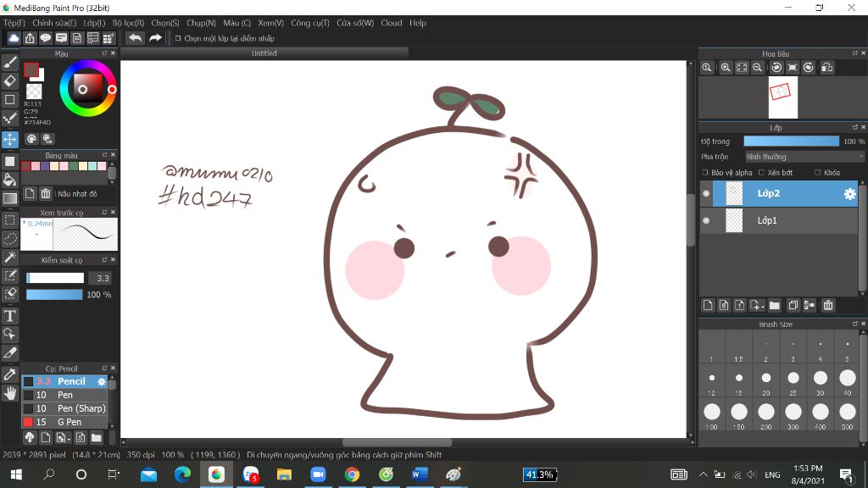Screen dimensions: 868x488
Task: Select the Move tool
Action: click(x=10, y=139)
